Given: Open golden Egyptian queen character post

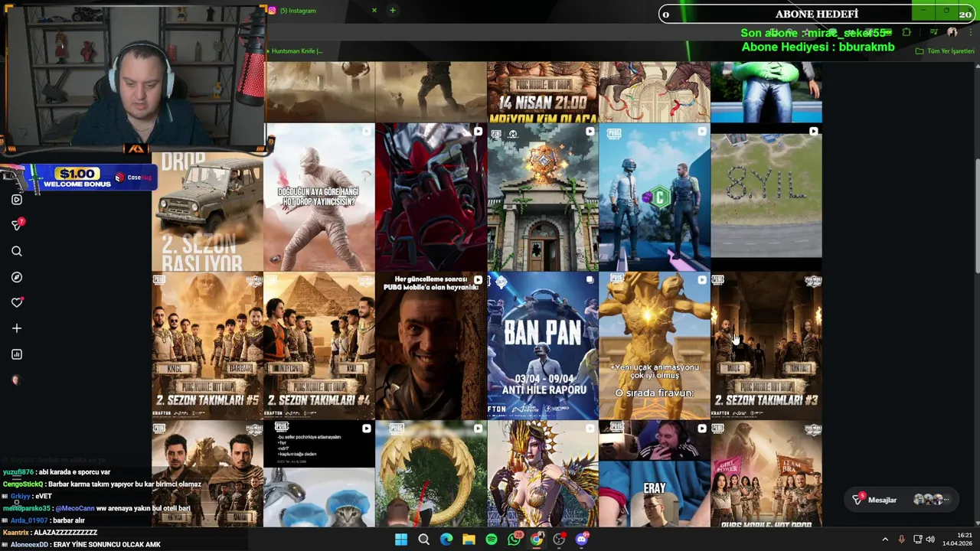Looking at the screenshot, I should click(543, 474).
